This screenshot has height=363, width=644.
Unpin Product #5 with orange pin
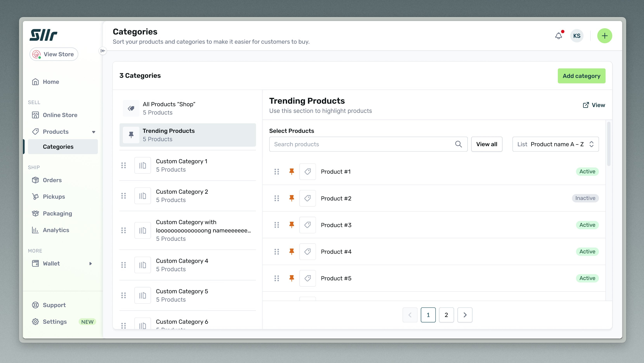tap(292, 278)
